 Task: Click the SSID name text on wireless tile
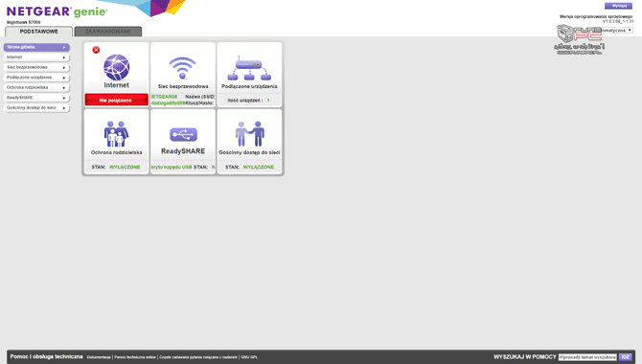[164, 97]
